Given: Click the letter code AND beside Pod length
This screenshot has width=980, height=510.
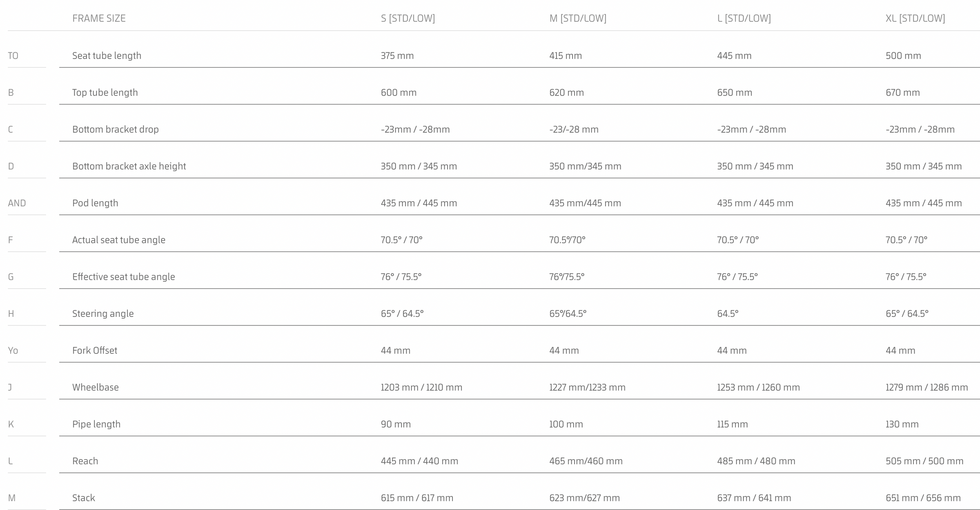Looking at the screenshot, I should point(17,203).
